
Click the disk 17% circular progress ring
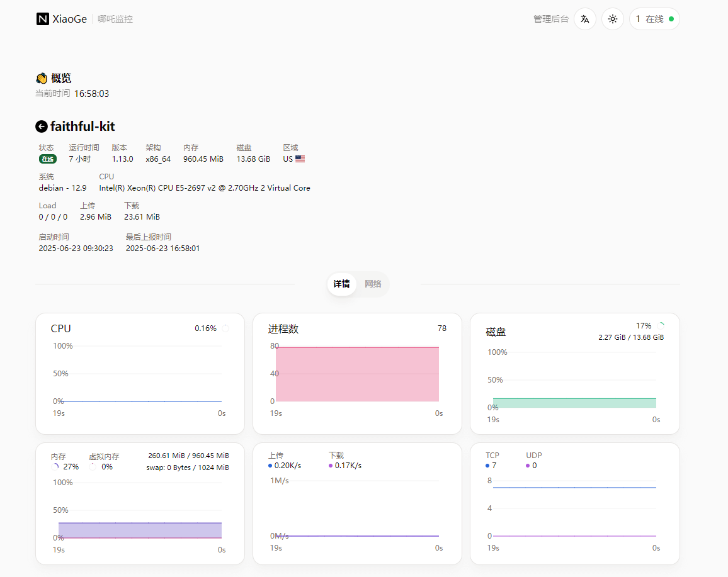coord(659,326)
